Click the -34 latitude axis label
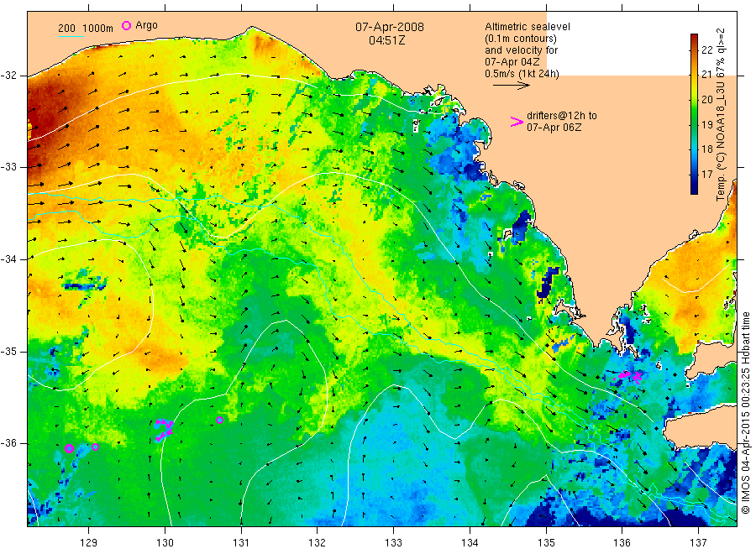Screen dimensions: 756x554 [8, 259]
